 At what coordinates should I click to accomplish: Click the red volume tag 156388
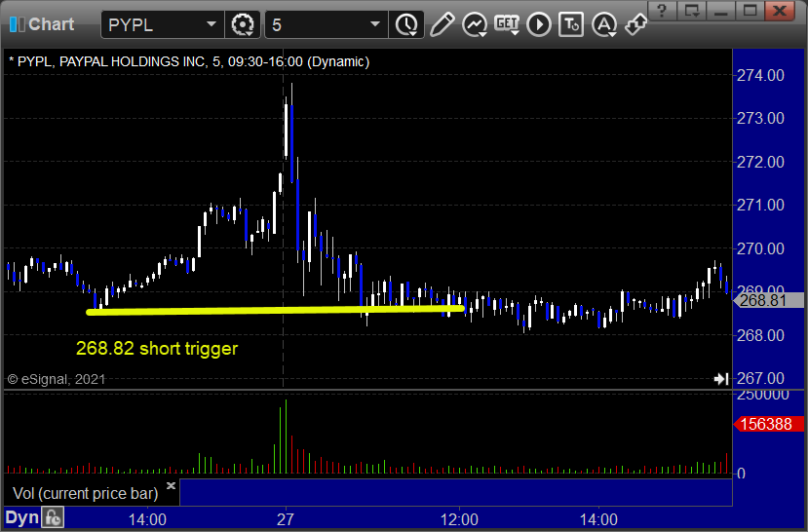click(768, 425)
